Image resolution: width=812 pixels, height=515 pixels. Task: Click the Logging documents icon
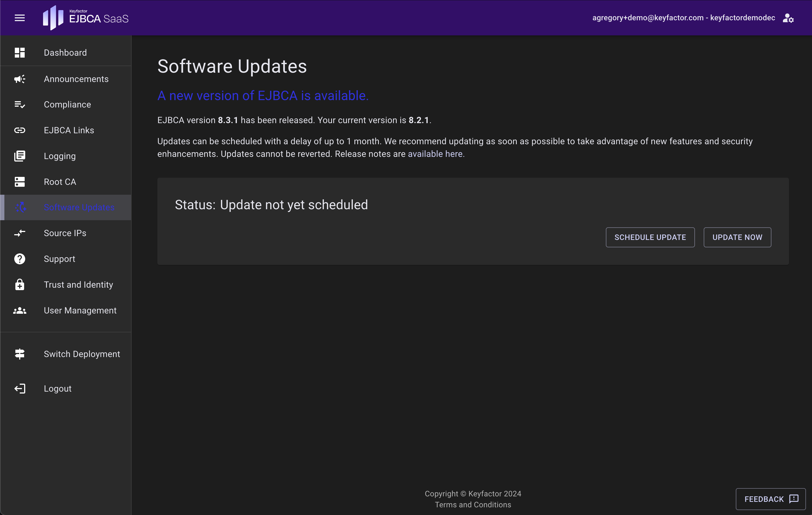pos(19,156)
